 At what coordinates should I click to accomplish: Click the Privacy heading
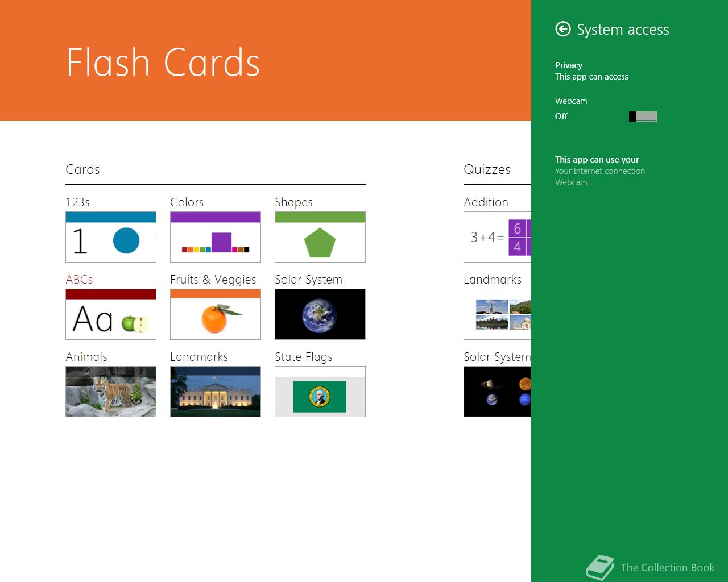569,65
